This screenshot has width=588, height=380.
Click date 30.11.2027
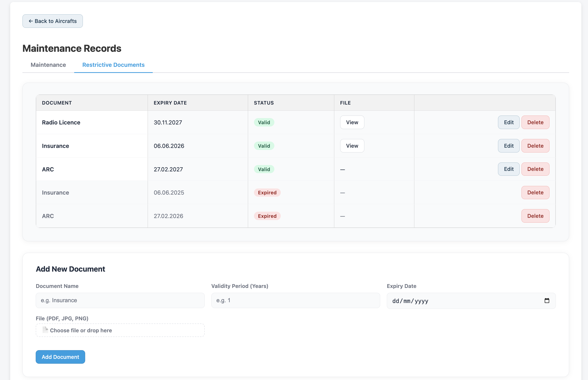pyautogui.click(x=168, y=122)
